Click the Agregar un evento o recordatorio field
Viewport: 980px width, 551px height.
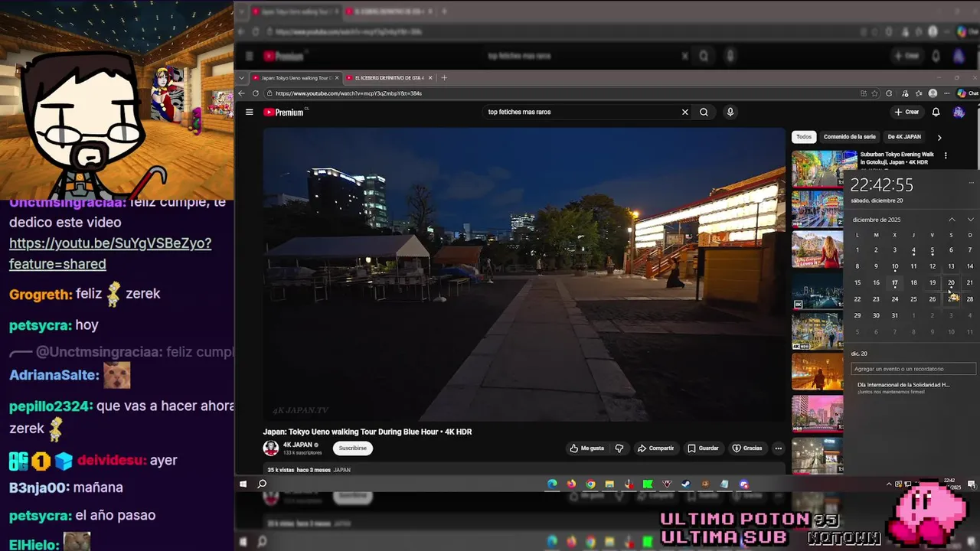[912, 369]
